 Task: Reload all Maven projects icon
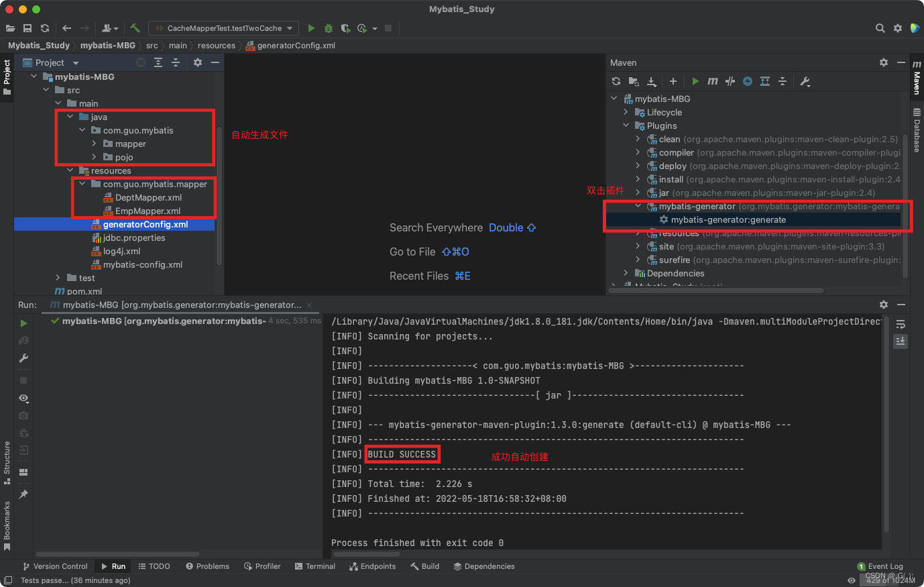pyautogui.click(x=616, y=81)
